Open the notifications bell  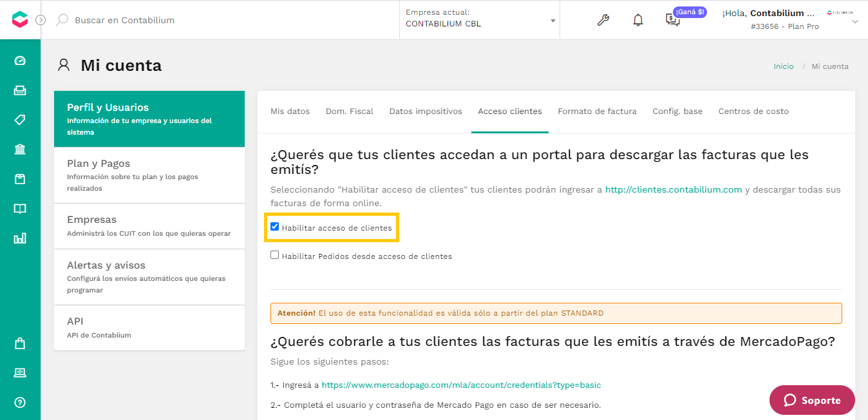(638, 20)
